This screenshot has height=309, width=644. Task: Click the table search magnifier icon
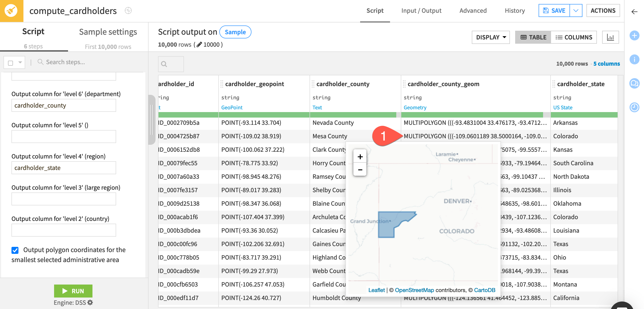pyautogui.click(x=164, y=64)
